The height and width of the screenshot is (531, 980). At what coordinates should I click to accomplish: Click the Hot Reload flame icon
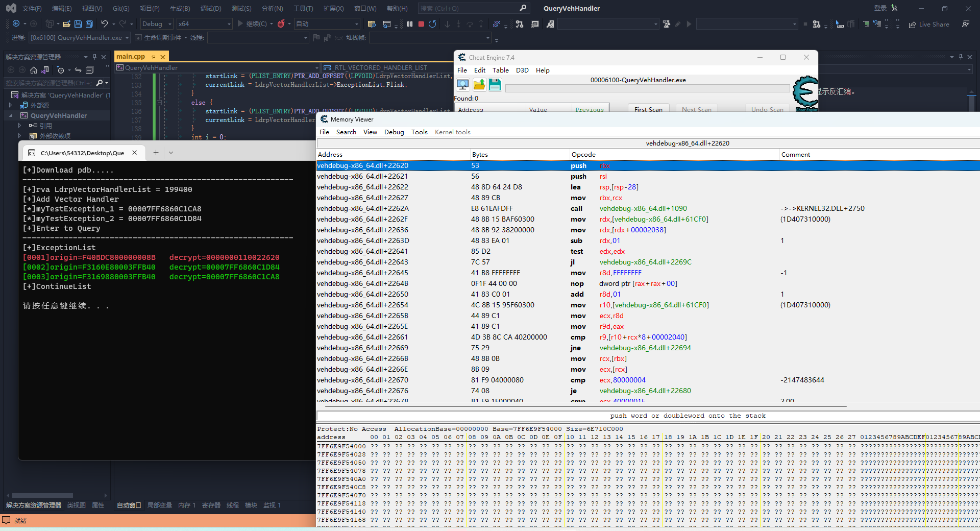[x=281, y=24]
